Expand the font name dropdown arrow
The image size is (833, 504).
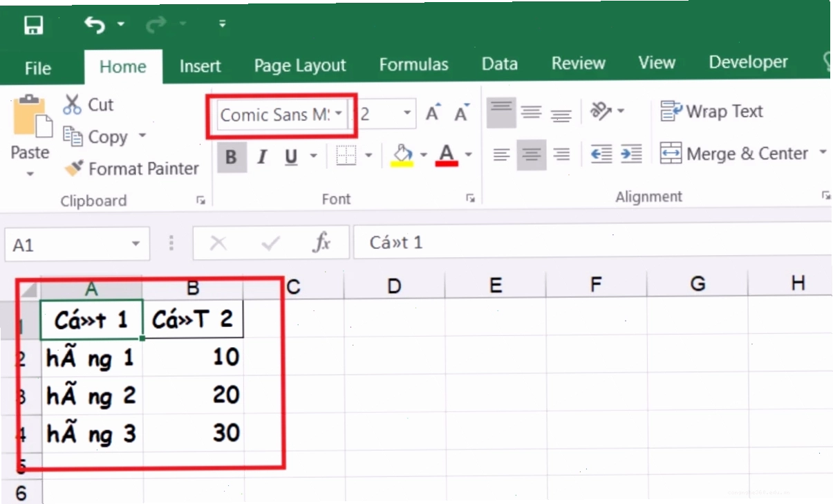pos(340,114)
